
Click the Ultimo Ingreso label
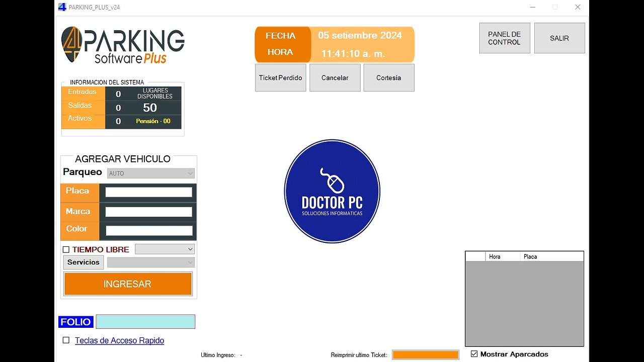pos(218,355)
